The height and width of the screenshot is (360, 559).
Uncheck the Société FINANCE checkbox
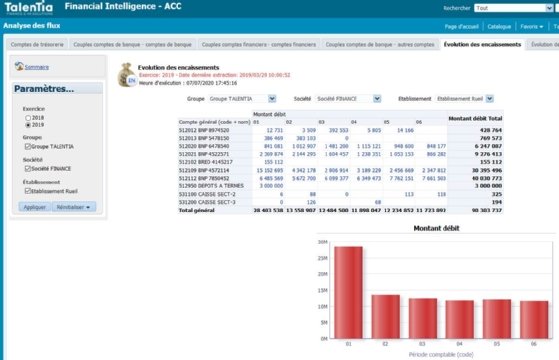[x=28, y=169]
